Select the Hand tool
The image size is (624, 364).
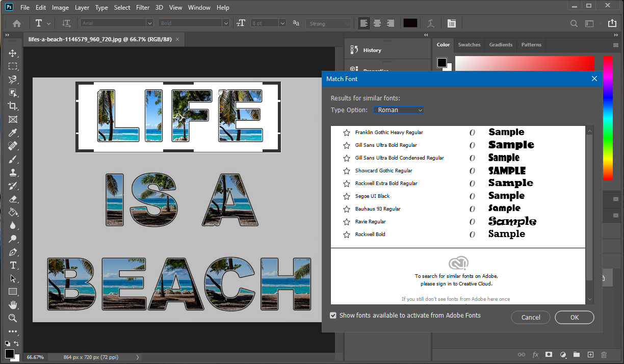tap(13, 305)
